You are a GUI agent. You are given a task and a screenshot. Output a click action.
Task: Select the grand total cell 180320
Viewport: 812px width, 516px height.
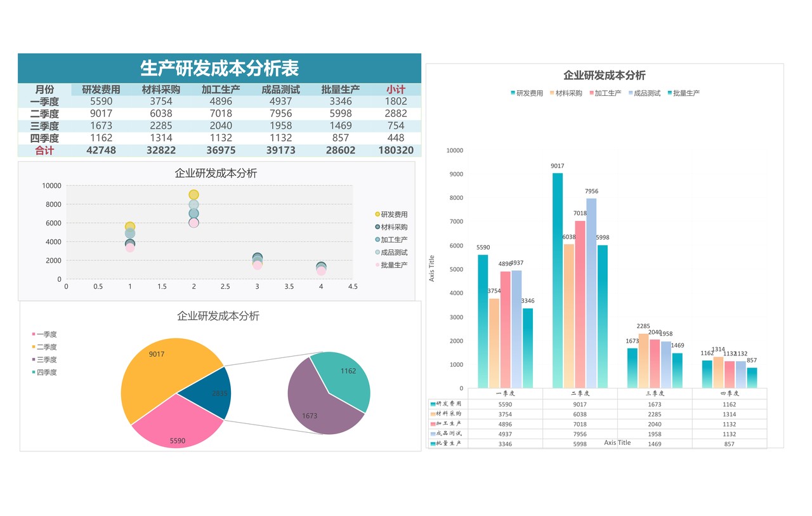tap(396, 150)
